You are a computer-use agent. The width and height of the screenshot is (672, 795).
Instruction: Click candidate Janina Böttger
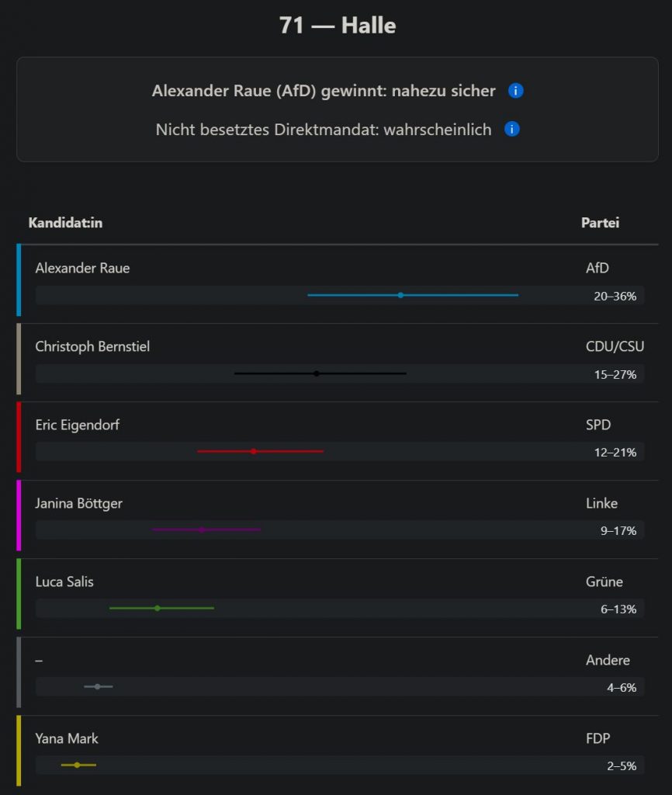(79, 503)
